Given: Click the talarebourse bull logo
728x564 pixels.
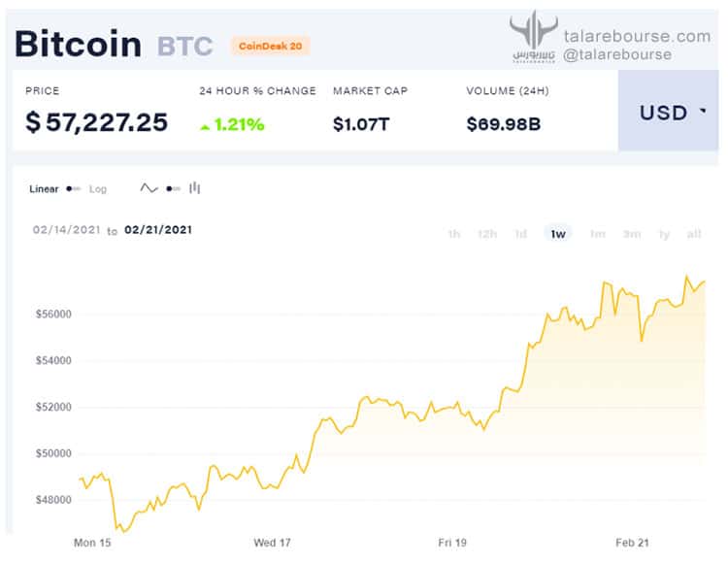Looking at the screenshot, I should 534,35.
